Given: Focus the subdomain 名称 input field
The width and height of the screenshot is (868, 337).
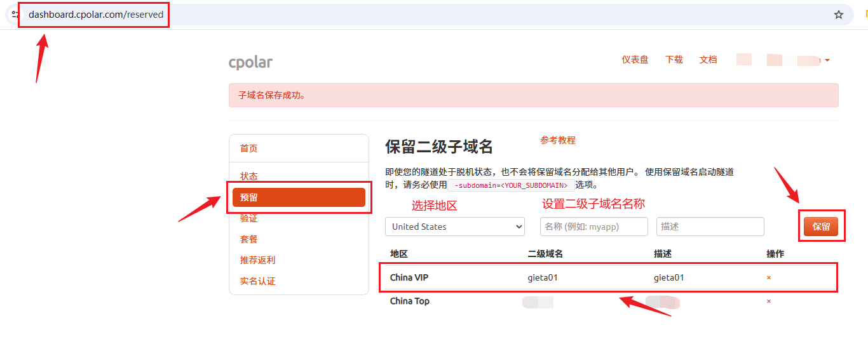Looking at the screenshot, I should 594,227.
